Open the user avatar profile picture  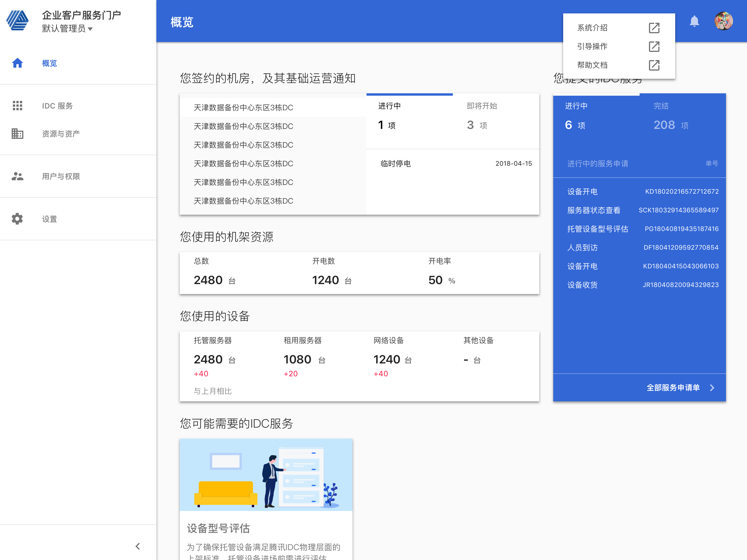click(x=723, y=21)
